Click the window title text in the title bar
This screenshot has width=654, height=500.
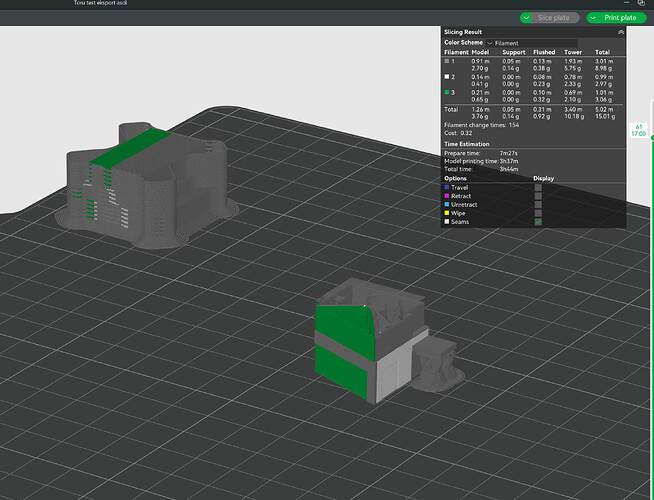pyautogui.click(x=101, y=3)
